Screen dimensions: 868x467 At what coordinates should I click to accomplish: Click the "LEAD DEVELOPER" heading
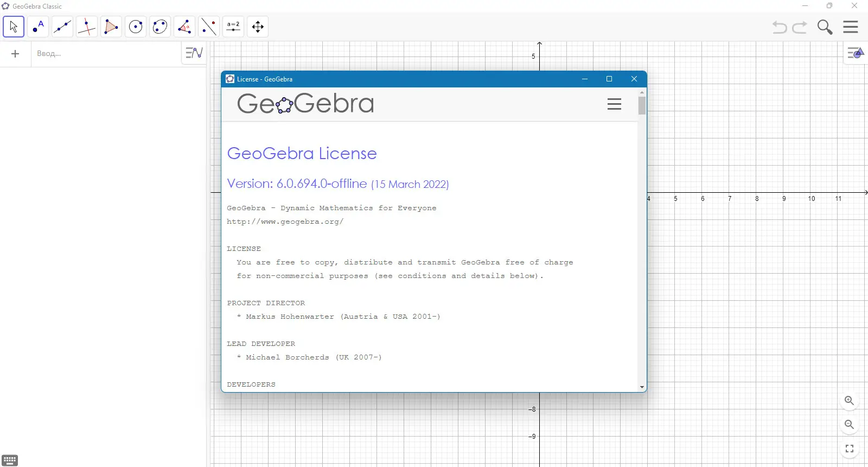coord(261,344)
